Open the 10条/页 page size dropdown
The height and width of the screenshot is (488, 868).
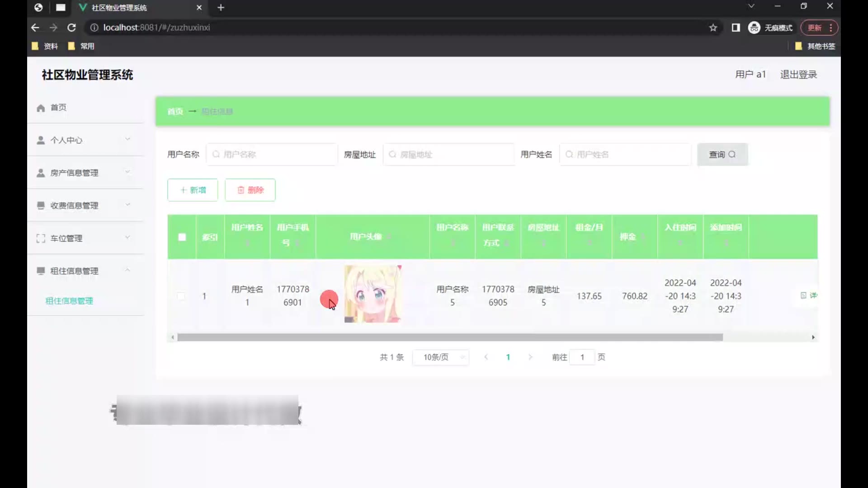(x=440, y=357)
